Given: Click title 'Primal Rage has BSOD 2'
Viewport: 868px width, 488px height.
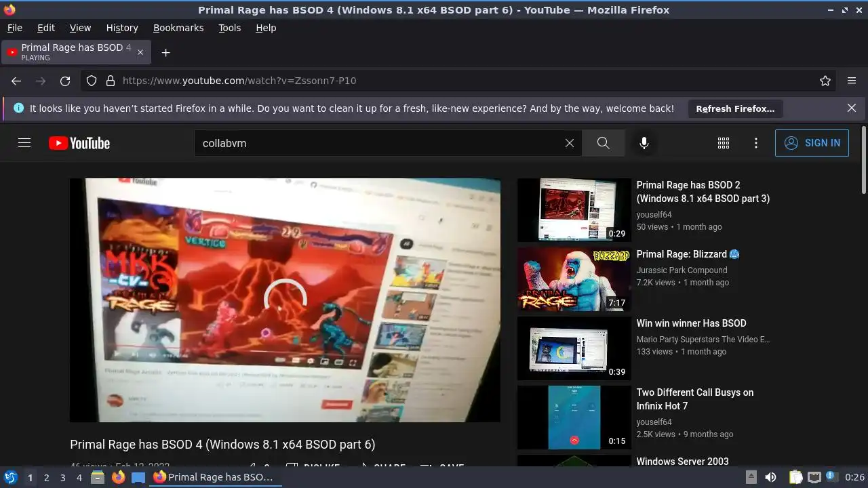Looking at the screenshot, I should 703,192.
